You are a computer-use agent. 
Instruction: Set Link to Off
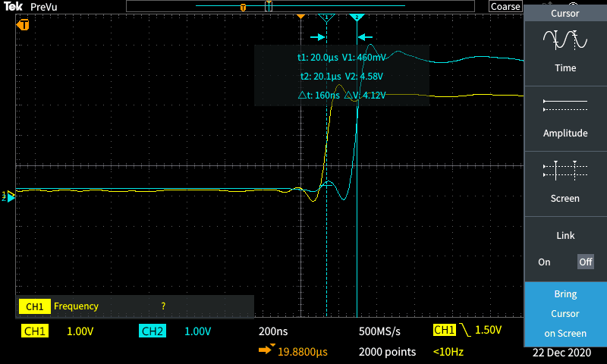point(585,262)
